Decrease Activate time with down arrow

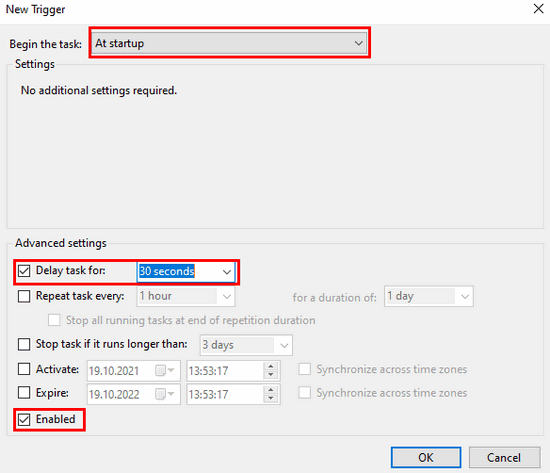click(271, 375)
